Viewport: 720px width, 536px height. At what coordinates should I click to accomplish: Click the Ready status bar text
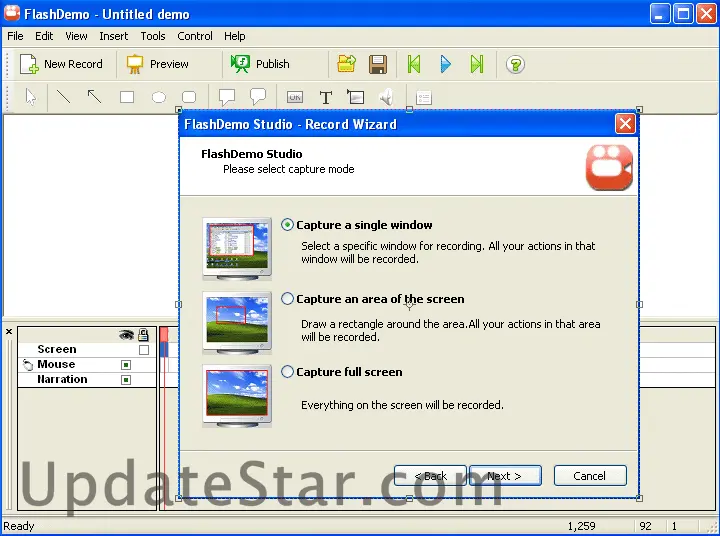(x=19, y=526)
